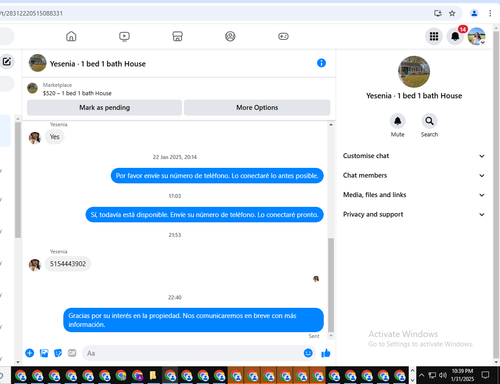The width and height of the screenshot is (500, 384).
Task: Open large house photo in info panel
Action: coord(414,72)
